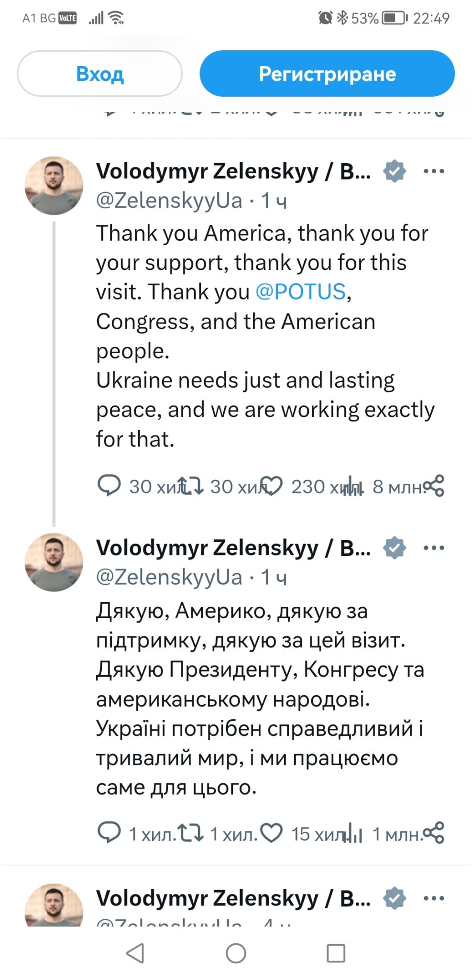Image resolution: width=472 pixels, height=980 pixels.
Task: Open more options on the English tweet
Action: [434, 171]
